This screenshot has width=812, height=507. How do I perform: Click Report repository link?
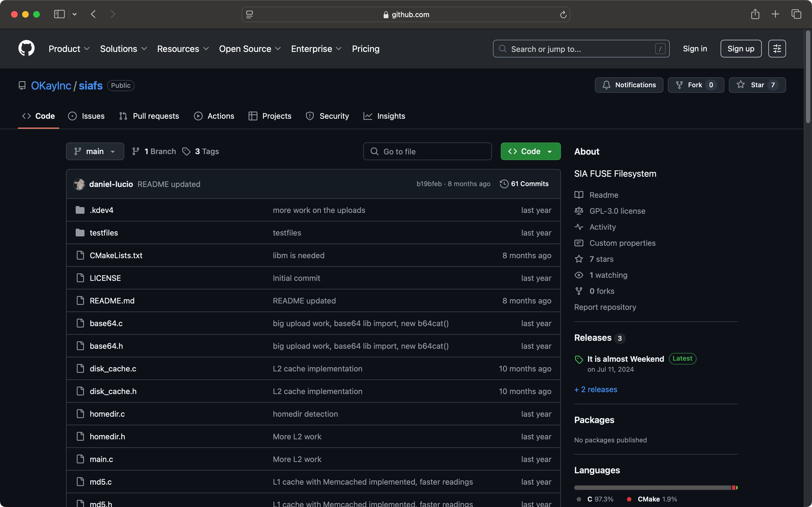click(x=605, y=307)
